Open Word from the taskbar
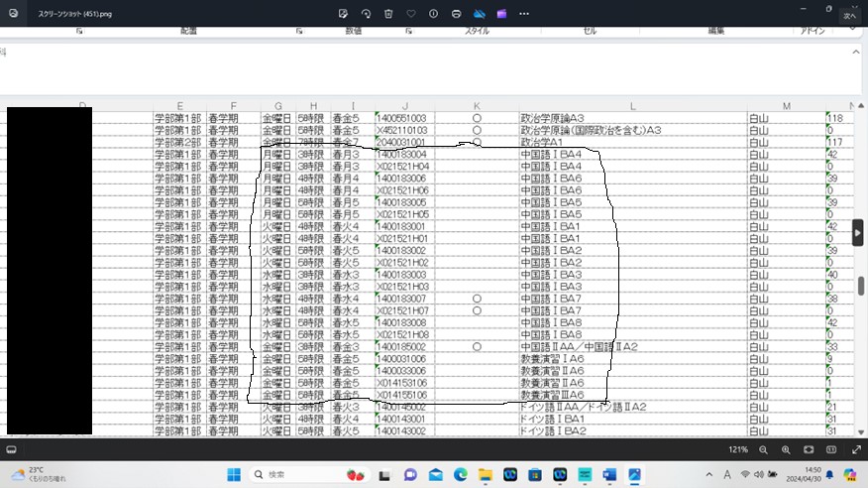 coord(609,475)
